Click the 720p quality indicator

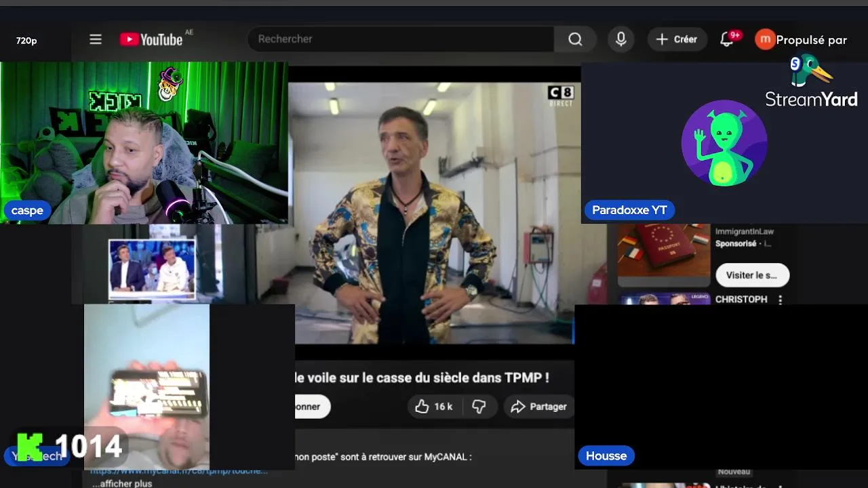pos(26,41)
